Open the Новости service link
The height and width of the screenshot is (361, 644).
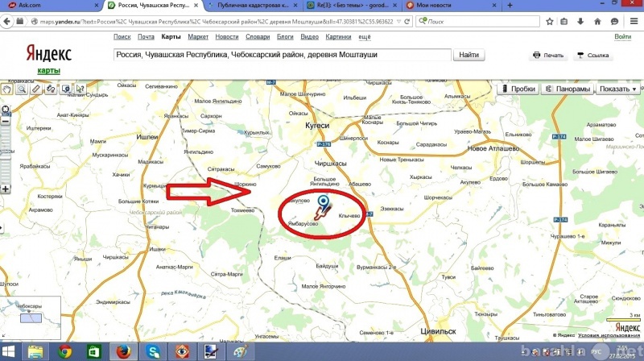click(x=227, y=37)
